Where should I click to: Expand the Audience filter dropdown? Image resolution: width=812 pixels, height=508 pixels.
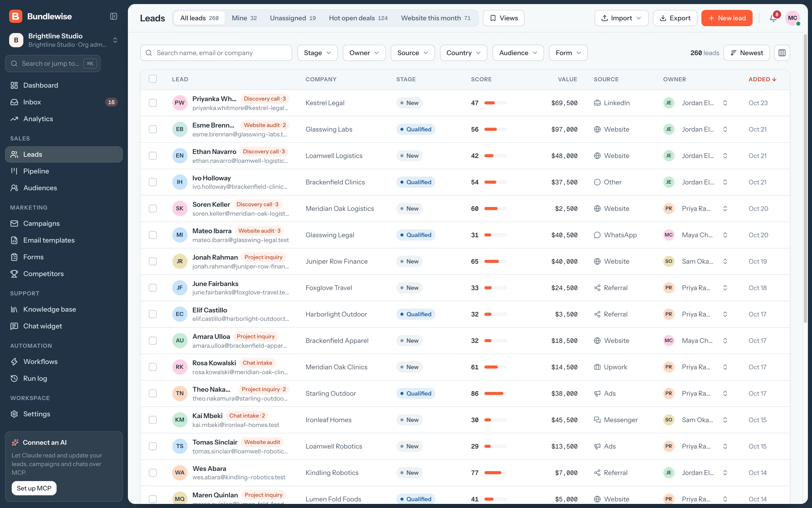coord(518,53)
